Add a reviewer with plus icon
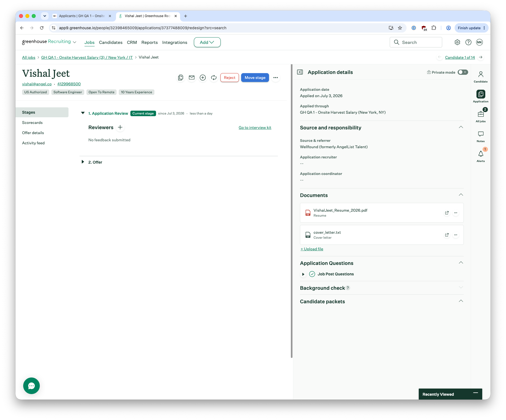The image size is (506, 420). tap(120, 127)
